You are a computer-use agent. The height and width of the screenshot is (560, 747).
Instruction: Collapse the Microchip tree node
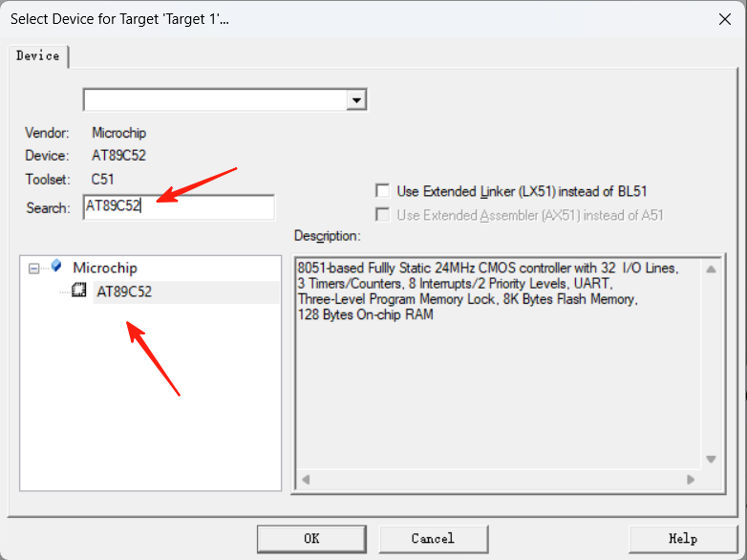(x=33, y=269)
